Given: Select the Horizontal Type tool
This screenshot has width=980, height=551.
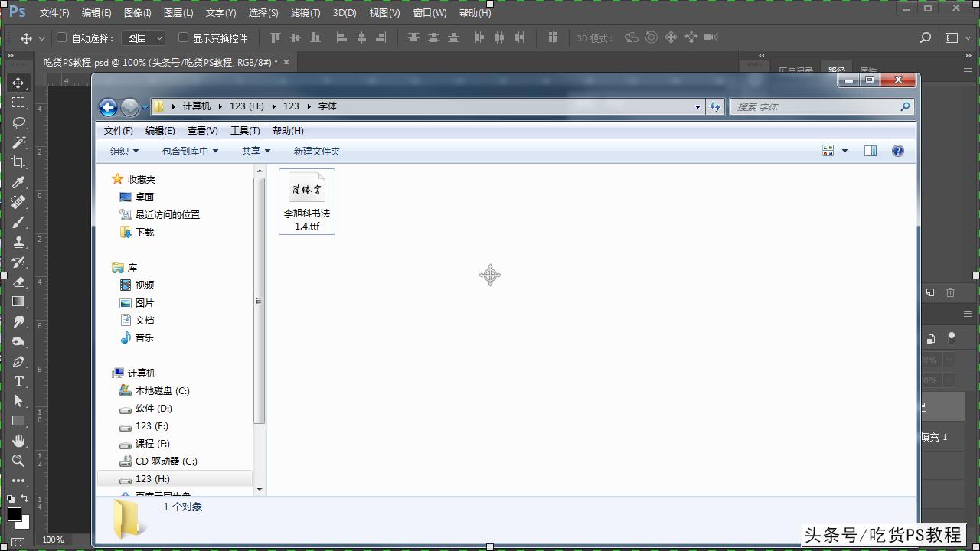Looking at the screenshot, I should 18,381.
